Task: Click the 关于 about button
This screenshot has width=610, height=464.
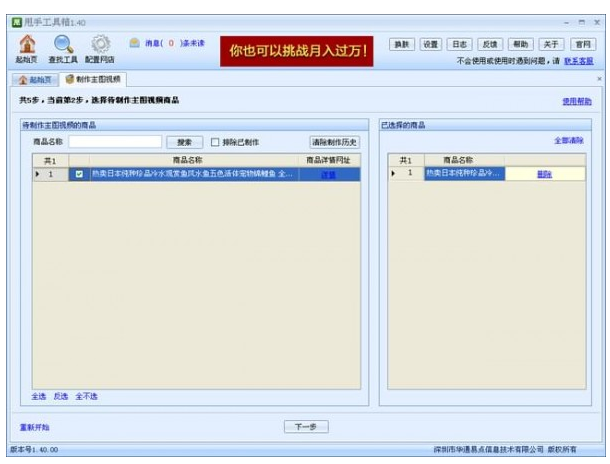Action: [x=551, y=44]
